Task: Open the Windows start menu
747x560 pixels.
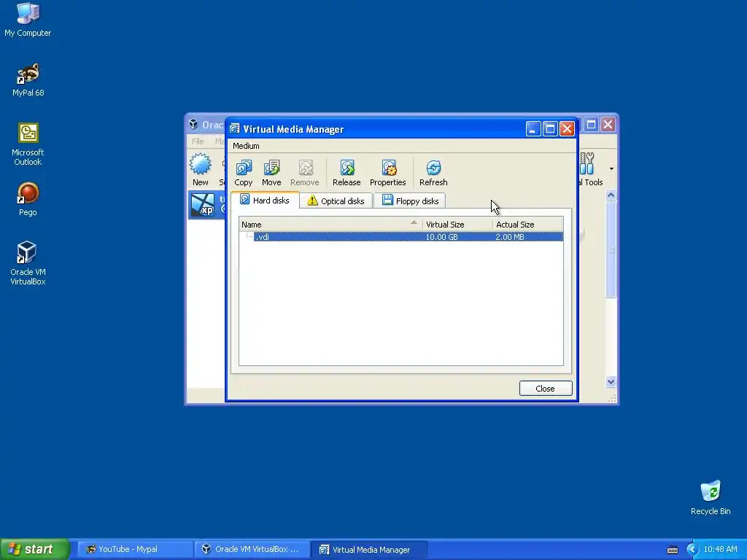Action: pyautogui.click(x=35, y=550)
